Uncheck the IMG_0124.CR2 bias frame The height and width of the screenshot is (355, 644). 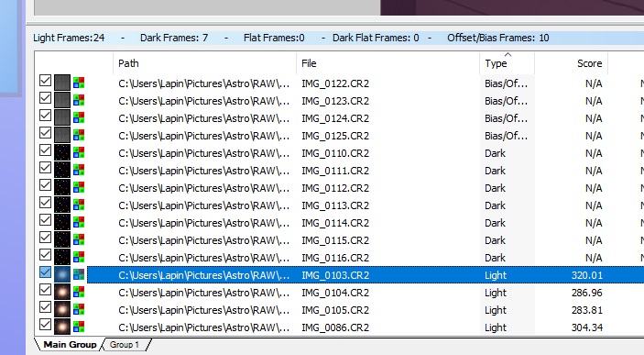pos(45,116)
